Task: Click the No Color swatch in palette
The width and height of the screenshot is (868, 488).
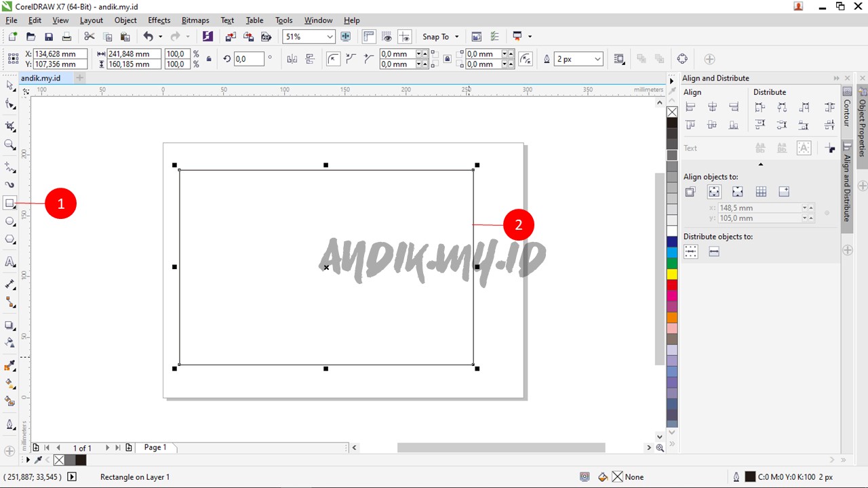Action: pyautogui.click(x=672, y=112)
